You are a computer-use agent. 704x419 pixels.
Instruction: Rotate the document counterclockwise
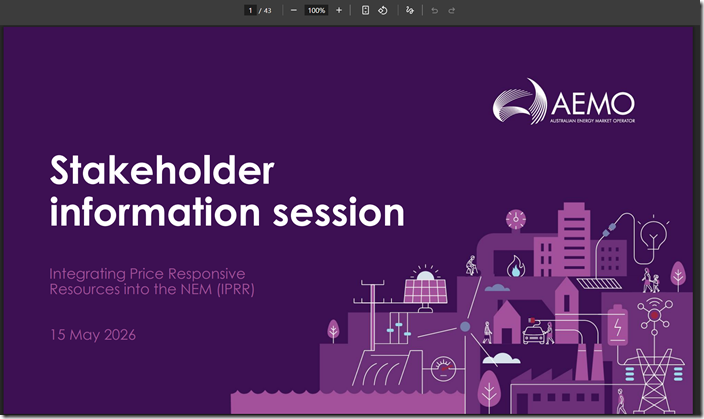[383, 10]
